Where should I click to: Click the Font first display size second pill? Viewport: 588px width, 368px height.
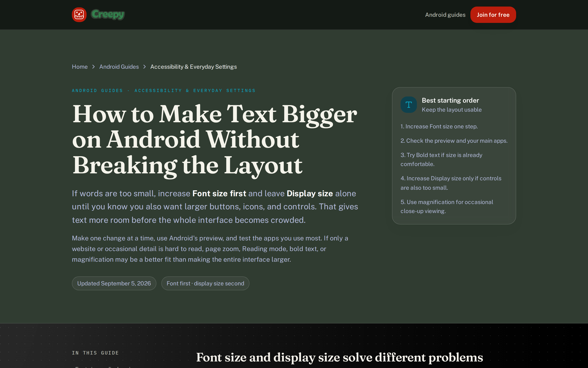pyautogui.click(x=205, y=283)
